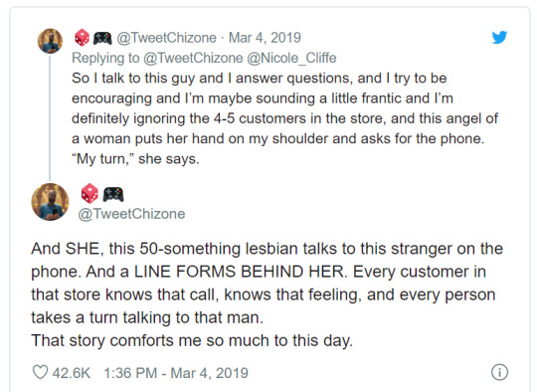Open @TweetChizone handle under main avatar
The height and width of the screenshot is (392, 537).
(132, 214)
